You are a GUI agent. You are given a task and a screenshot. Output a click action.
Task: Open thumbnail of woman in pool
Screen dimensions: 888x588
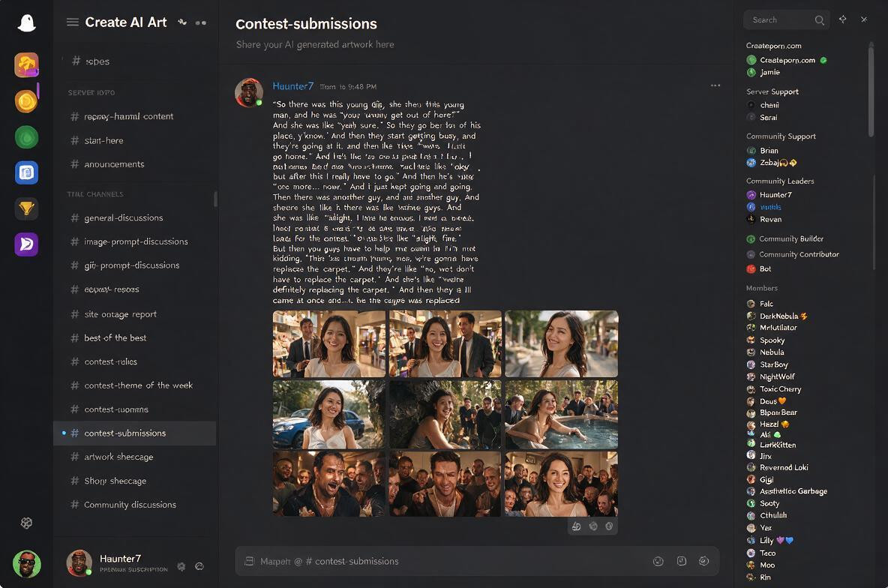coord(561,415)
